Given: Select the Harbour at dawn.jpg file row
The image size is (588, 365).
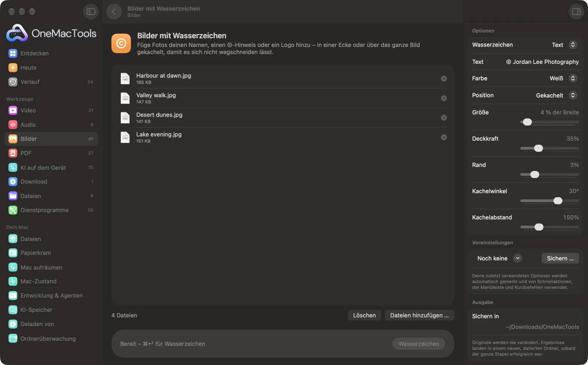Looking at the screenshot, I should (283, 79).
